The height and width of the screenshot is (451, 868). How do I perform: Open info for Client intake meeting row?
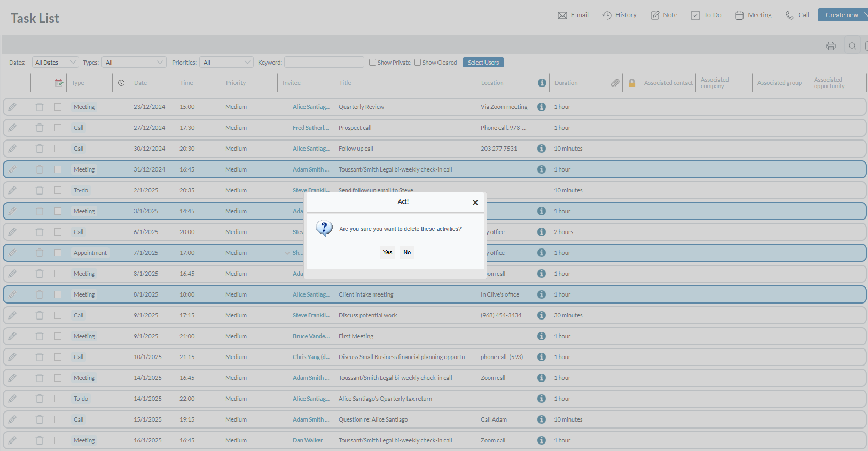tap(542, 294)
